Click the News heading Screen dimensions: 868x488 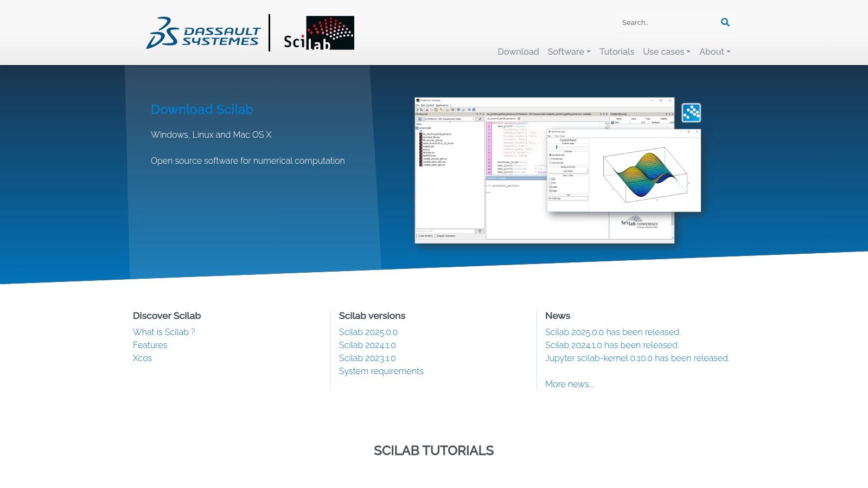click(x=558, y=316)
